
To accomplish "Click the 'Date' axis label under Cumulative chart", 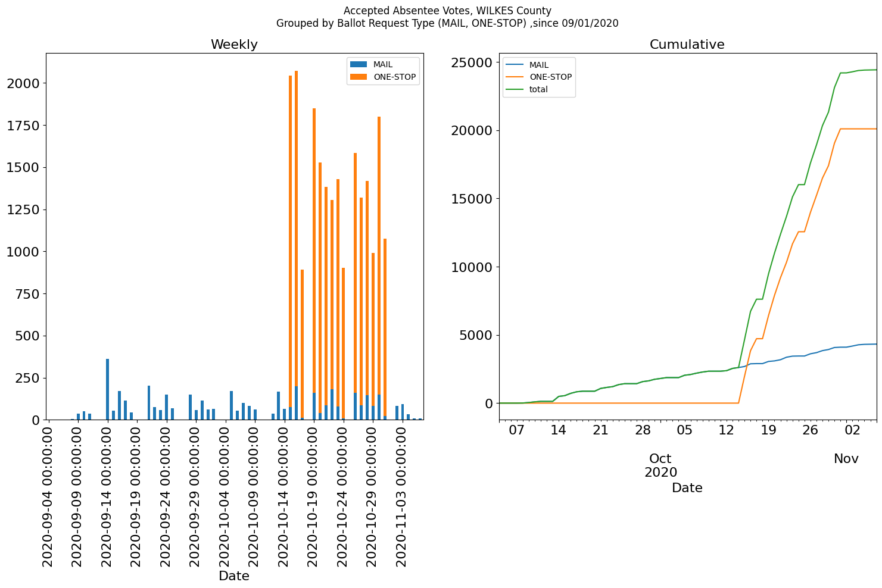I will (x=687, y=488).
